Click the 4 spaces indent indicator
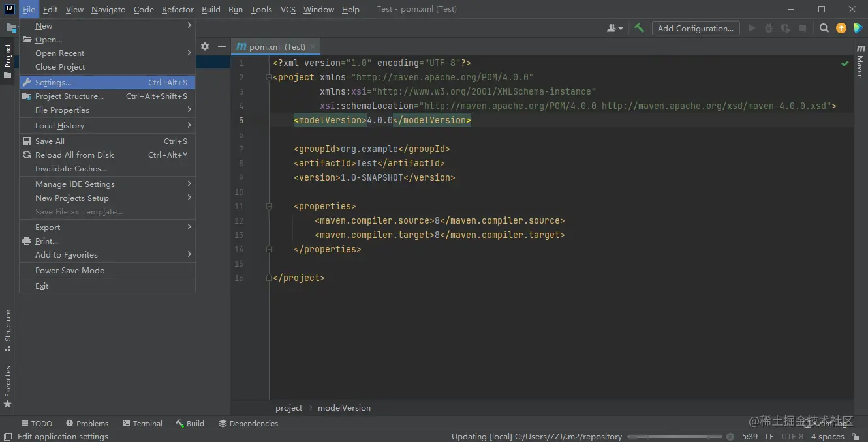The height and width of the screenshot is (442, 868). 827,437
